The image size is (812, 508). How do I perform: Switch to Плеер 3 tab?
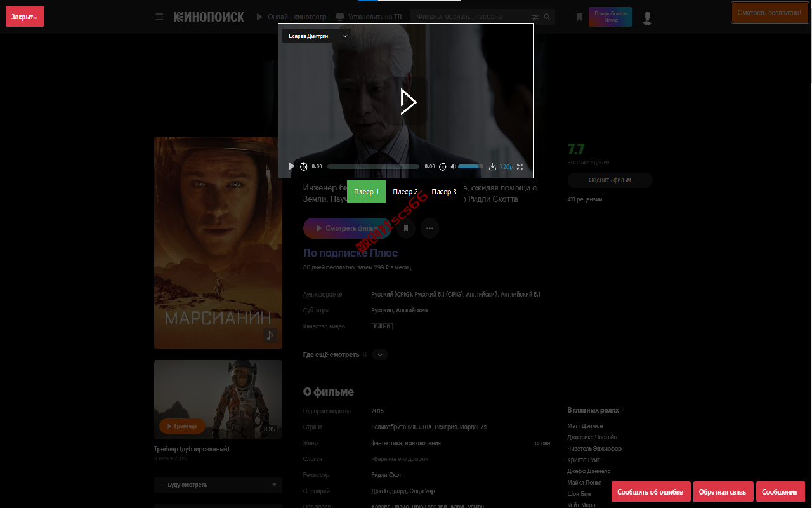pyautogui.click(x=444, y=192)
